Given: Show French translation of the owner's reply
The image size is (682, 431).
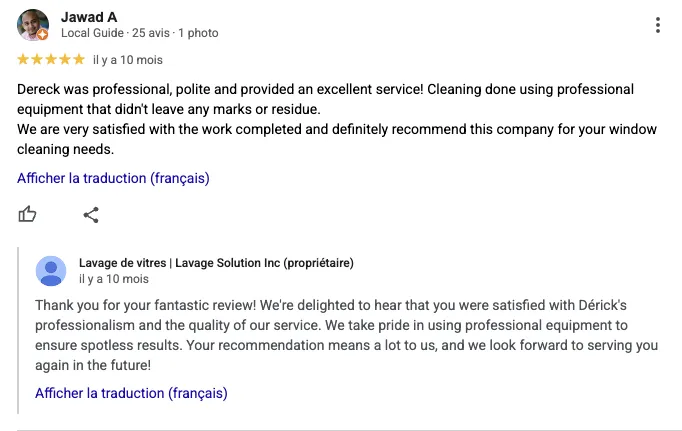Looking at the screenshot, I should (131, 393).
